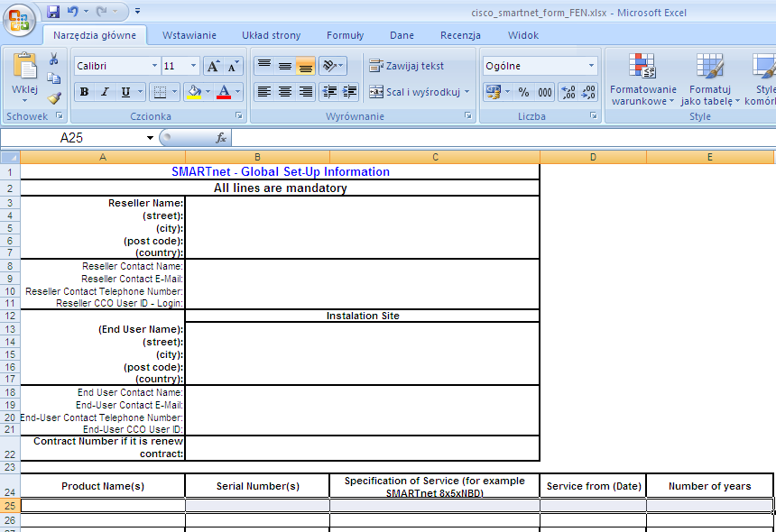Apply yellow fill color to cell
776x532 pixels.
tap(194, 92)
